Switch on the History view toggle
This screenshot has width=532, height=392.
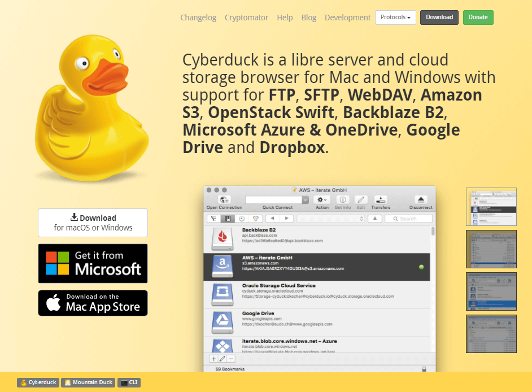241,218
